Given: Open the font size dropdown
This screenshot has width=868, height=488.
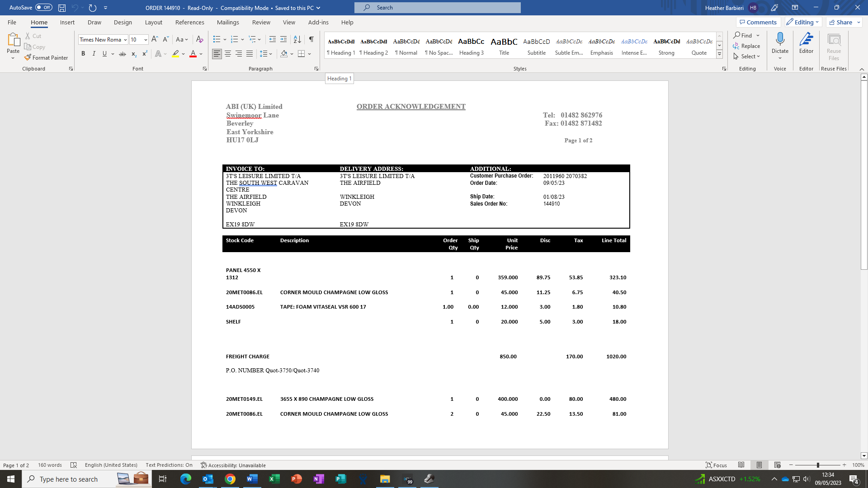Looking at the screenshot, I should coord(146,40).
